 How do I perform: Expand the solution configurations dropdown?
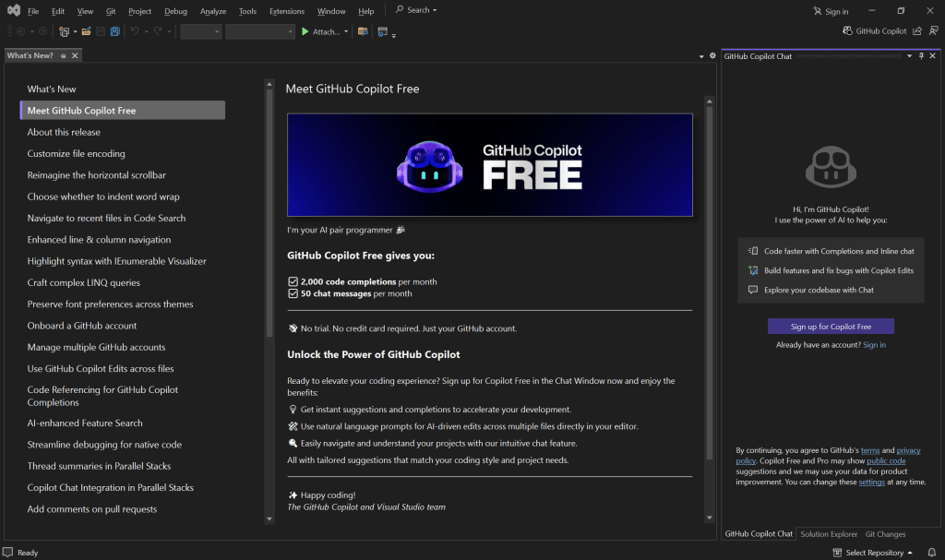[x=200, y=31]
